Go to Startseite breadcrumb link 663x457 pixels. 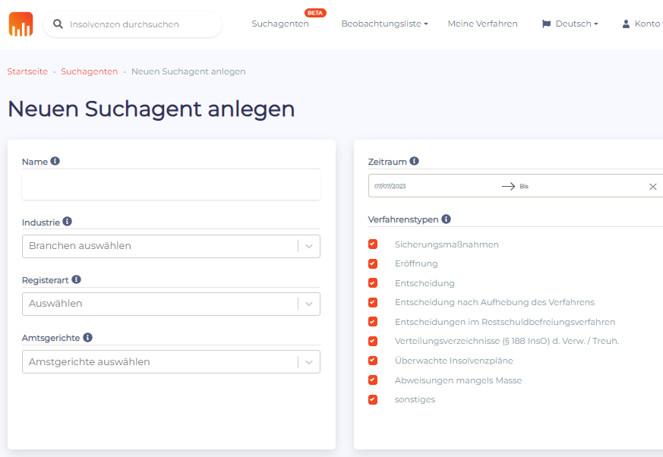[26, 72]
